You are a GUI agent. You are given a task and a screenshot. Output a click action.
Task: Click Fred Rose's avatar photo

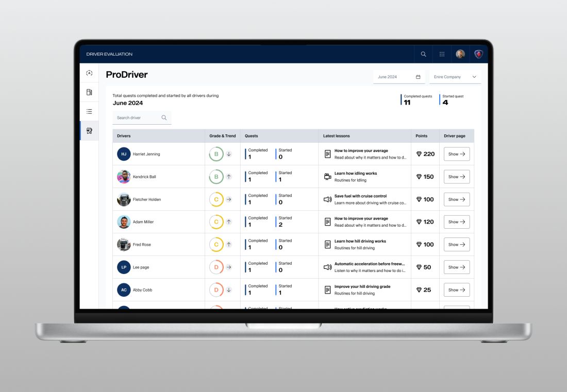click(x=124, y=245)
